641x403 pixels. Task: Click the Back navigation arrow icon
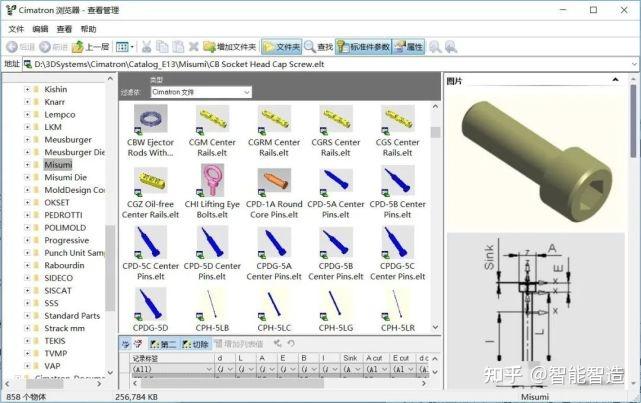pyautogui.click(x=11, y=47)
